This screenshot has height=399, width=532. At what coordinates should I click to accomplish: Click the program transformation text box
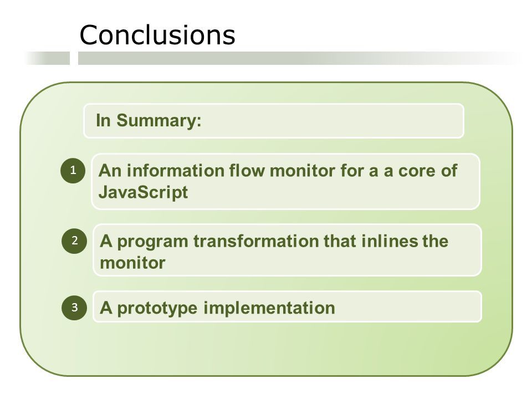(x=288, y=250)
